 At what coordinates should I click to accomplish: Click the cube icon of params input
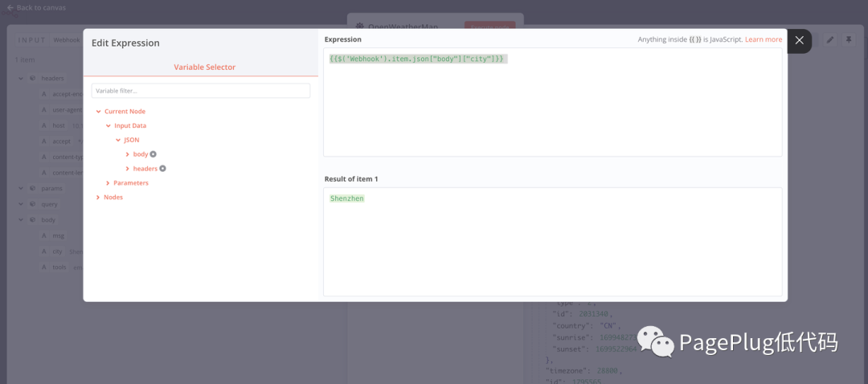(33, 189)
